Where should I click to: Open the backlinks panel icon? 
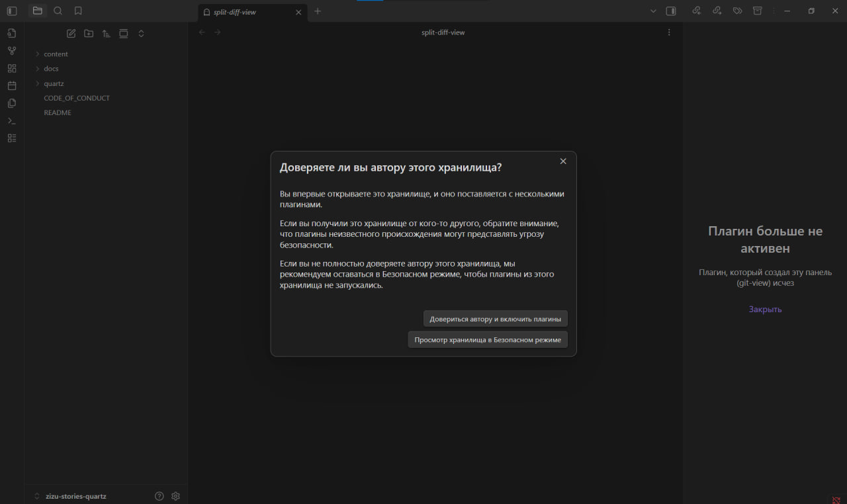click(696, 11)
